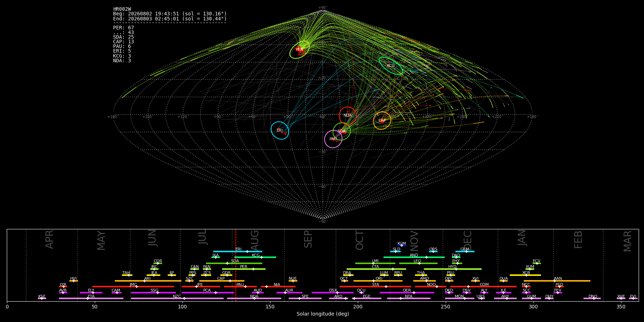Select the NDA red radiant circle
The width and height of the screenshot is (644, 322).
click(x=348, y=116)
